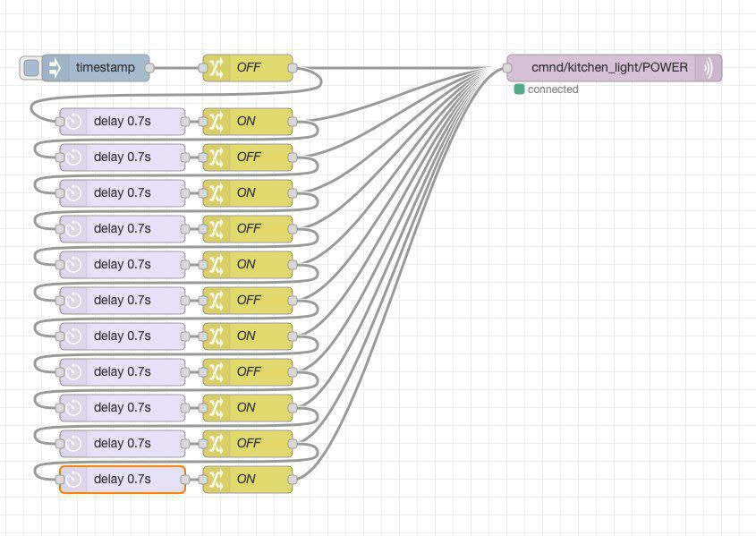756x536 pixels.
Task: Click shuffle icon on second ON node from top
Action: coord(216,193)
